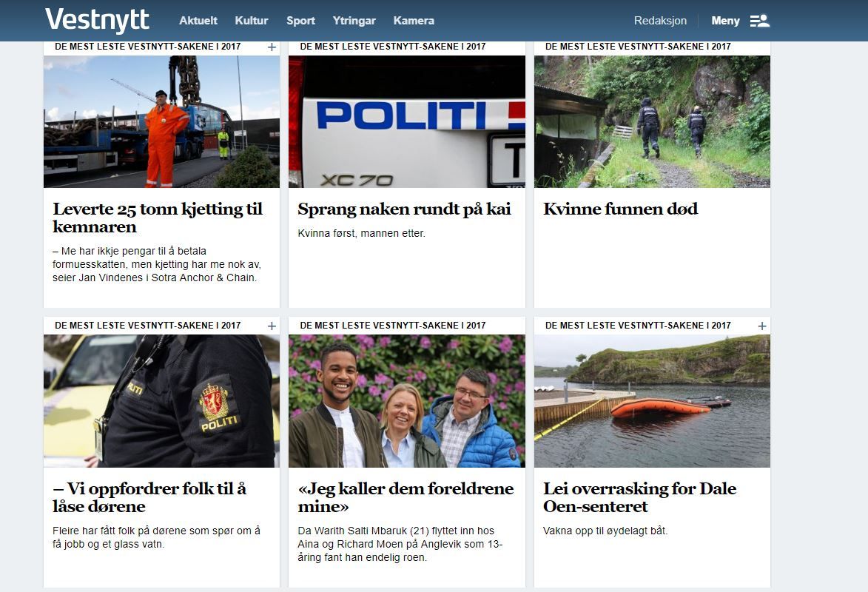The height and width of the screenshot is (592, 868).
Task: Open headline 'Kvinne funnen død'
Action: (621, 209)
